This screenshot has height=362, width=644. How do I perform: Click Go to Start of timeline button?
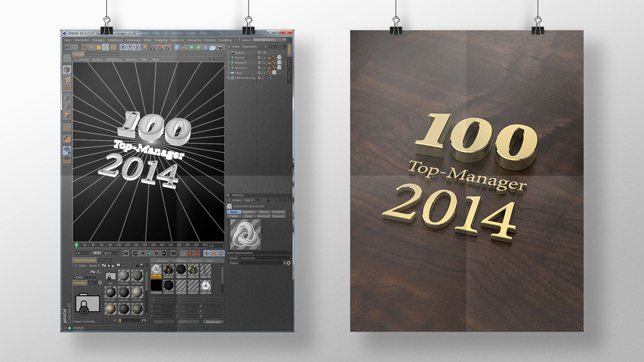click(x=126, y=253)
